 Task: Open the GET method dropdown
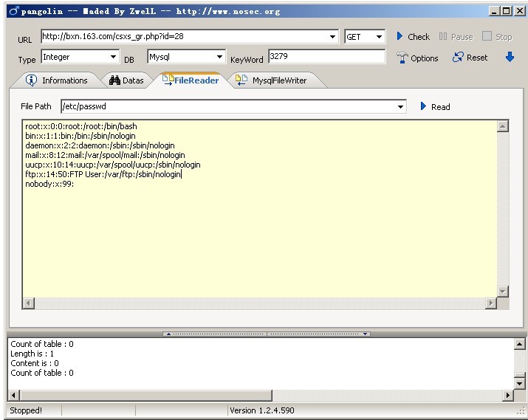click(x=379, y=37)
